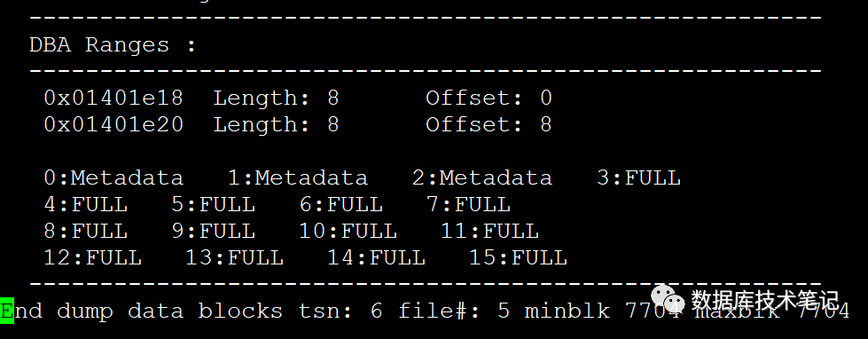Viewport: 868px width, 339px height.
Task: Click the 2:Metadata block entry
Action: (x=482, y=177)
